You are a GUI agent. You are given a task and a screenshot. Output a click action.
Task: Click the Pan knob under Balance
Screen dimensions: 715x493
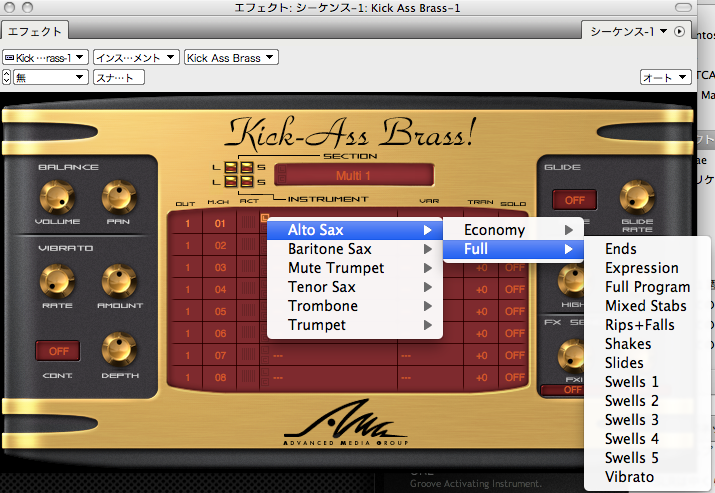click(119, 197)
